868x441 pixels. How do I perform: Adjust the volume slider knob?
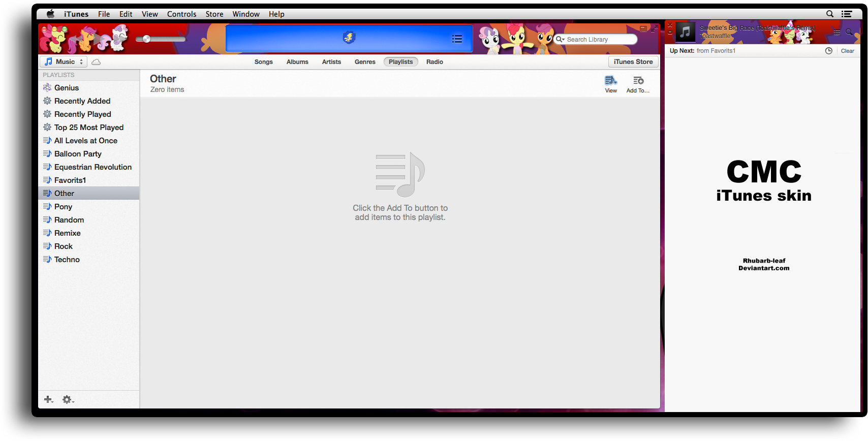tap(146, 39)
